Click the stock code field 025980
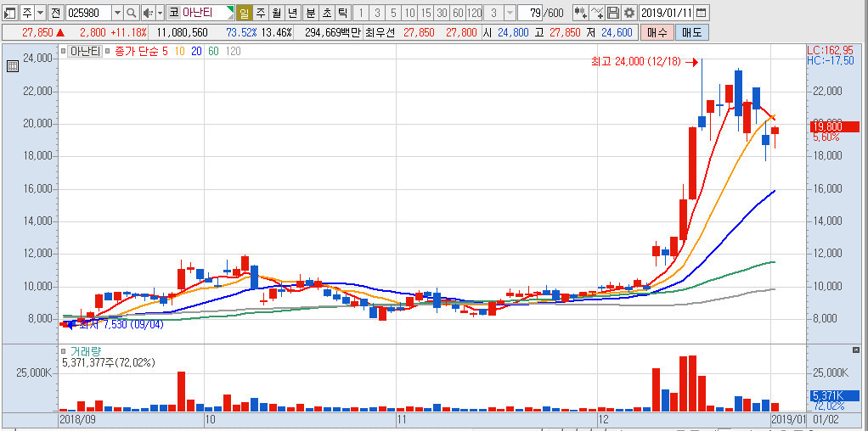The width and height of the screenshot is (868, 431). [x=88, y=12]
